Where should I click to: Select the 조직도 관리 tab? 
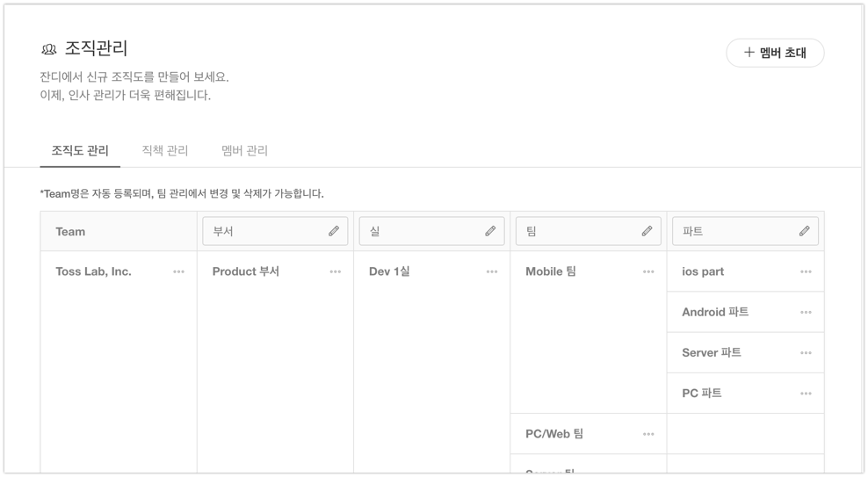tap(80, 151)
